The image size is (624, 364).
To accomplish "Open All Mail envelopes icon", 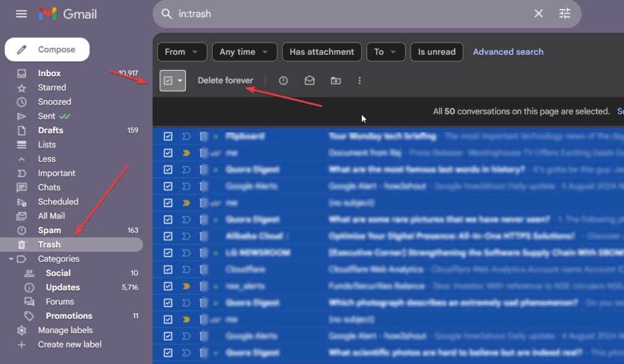I will [21, 216].
